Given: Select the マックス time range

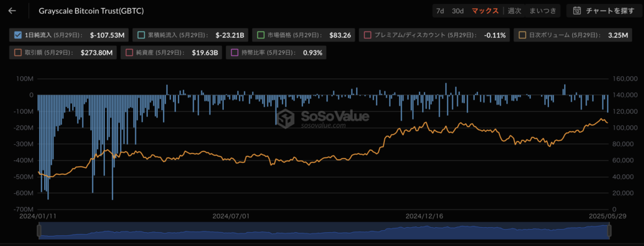Looking at the screenshot, I should tap(485, 11).
